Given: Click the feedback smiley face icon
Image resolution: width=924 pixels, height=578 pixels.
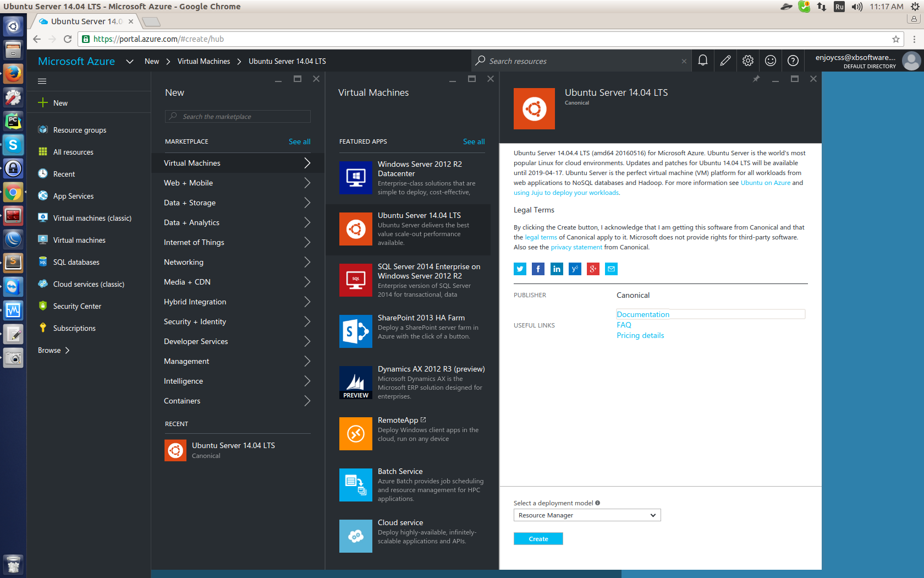Looking at the screenshot, I should 770,61.
